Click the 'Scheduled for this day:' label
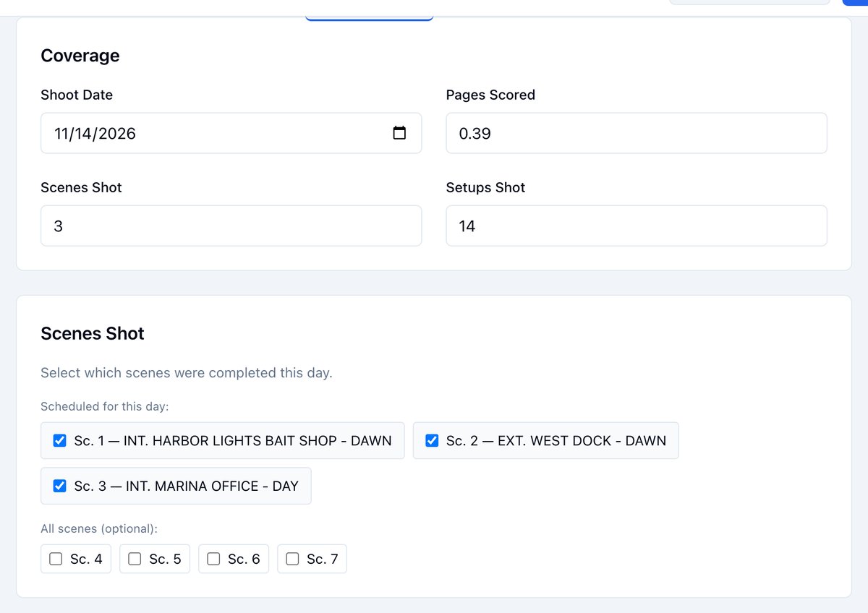 point(105,406)
